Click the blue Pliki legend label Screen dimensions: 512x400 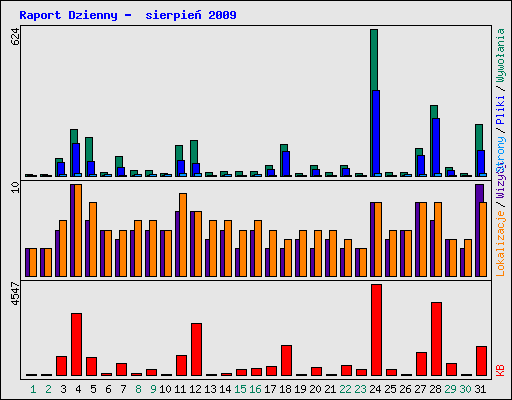pos(501,110)
